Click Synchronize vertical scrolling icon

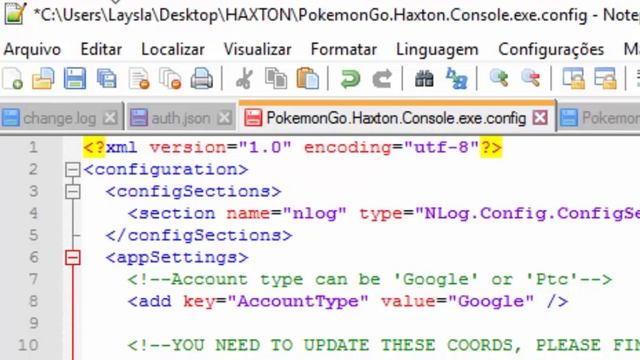573,78
